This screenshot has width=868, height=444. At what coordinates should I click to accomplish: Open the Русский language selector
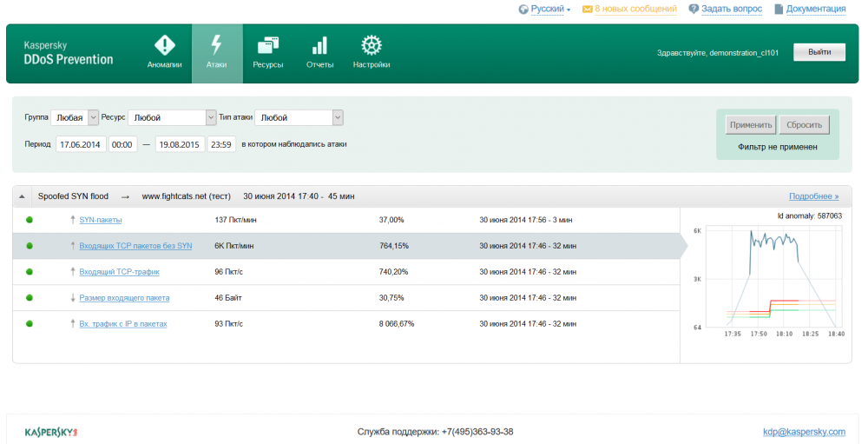coord(549,10)
